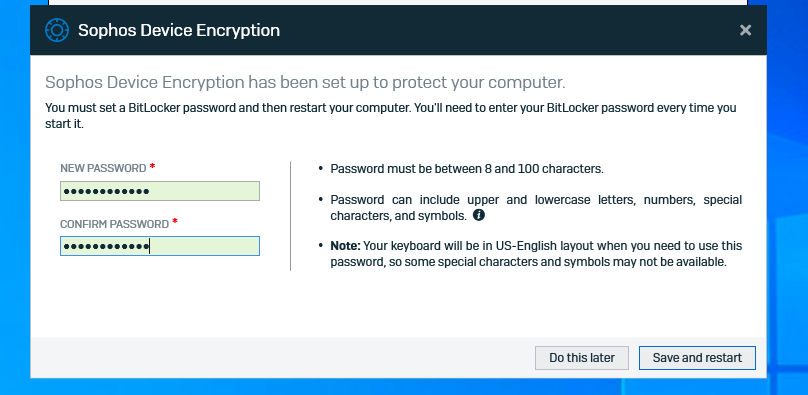This screenshot has height=395, width=808.
Task: Click the 'Sophos Device Encryption' title text
Action: 179,30
